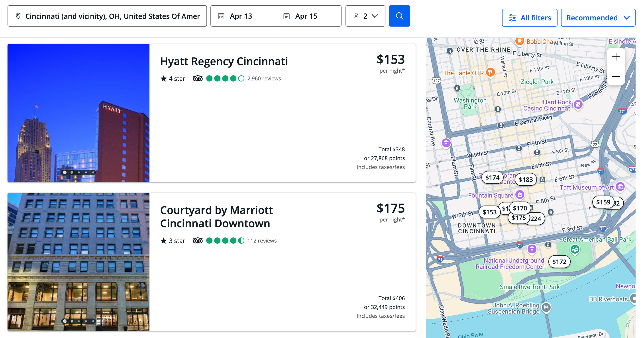Click the TripAdvisor owl icon on Hyatt Regency listing

click(x=198, y=78)
